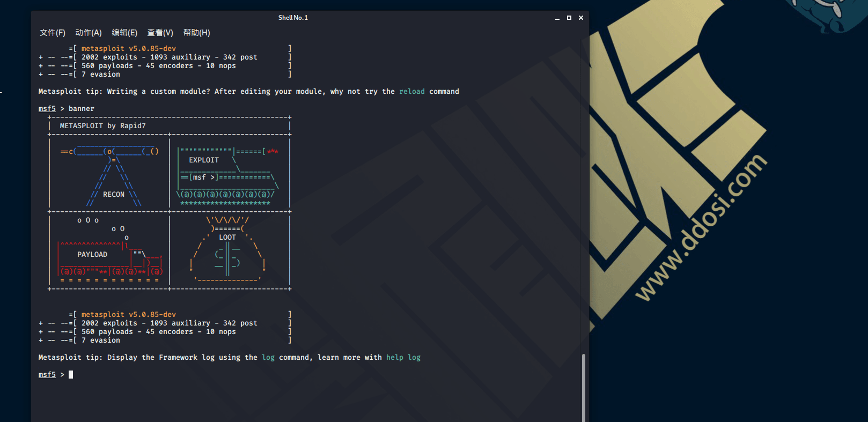Screen dimensions: 868x422
Task: Click the 'PAYLOAD' label in banner
Action: (92, 255)
